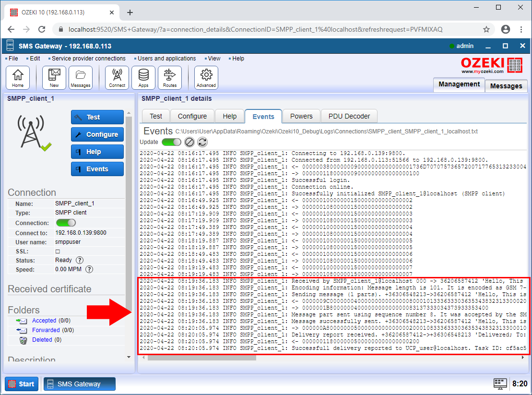Expand the Description section chevron

coord(128,358)
